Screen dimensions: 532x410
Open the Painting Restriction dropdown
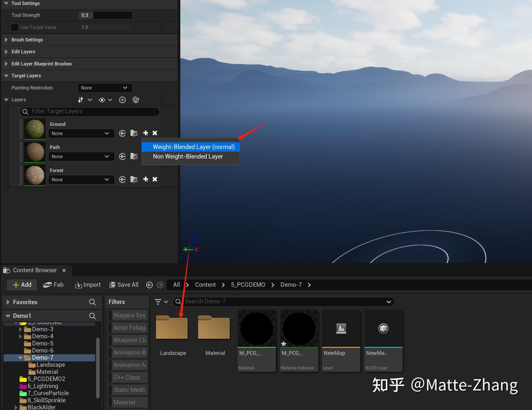click(105, 88)
